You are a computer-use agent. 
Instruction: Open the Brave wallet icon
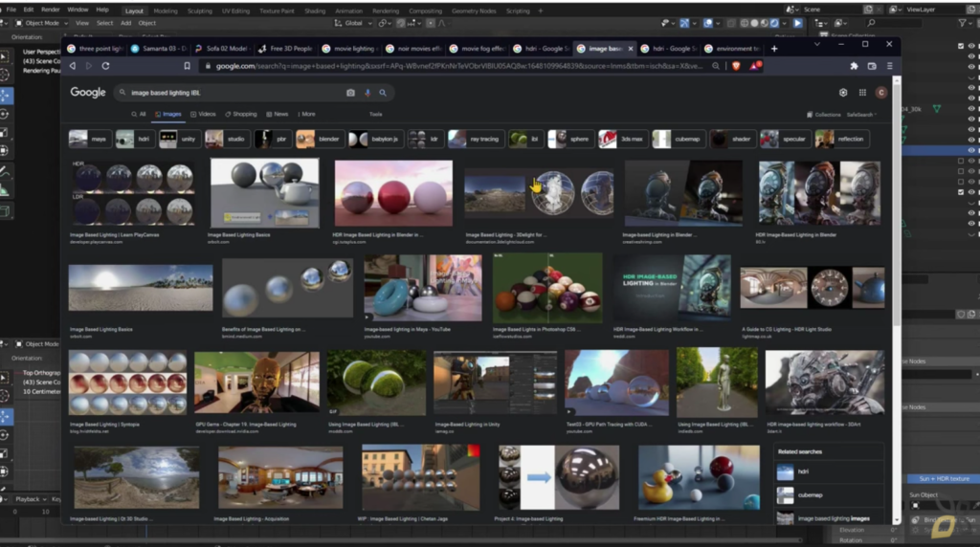[872, 66]
